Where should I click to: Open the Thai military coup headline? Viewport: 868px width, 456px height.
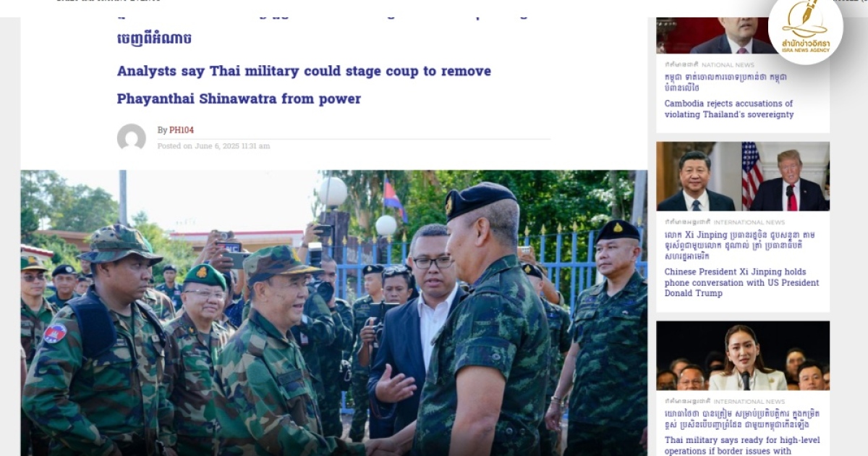pyautogui.click(x=304, y=85)
